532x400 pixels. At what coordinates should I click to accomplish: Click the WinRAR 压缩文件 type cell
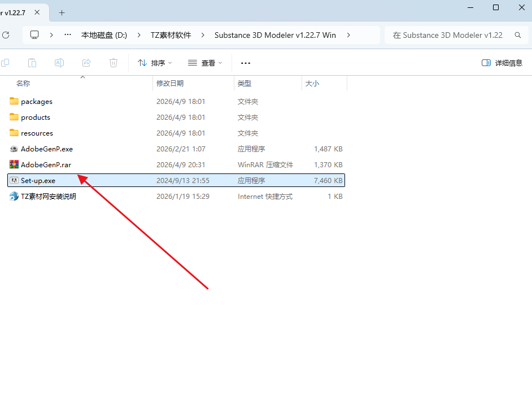coord(265,164)
